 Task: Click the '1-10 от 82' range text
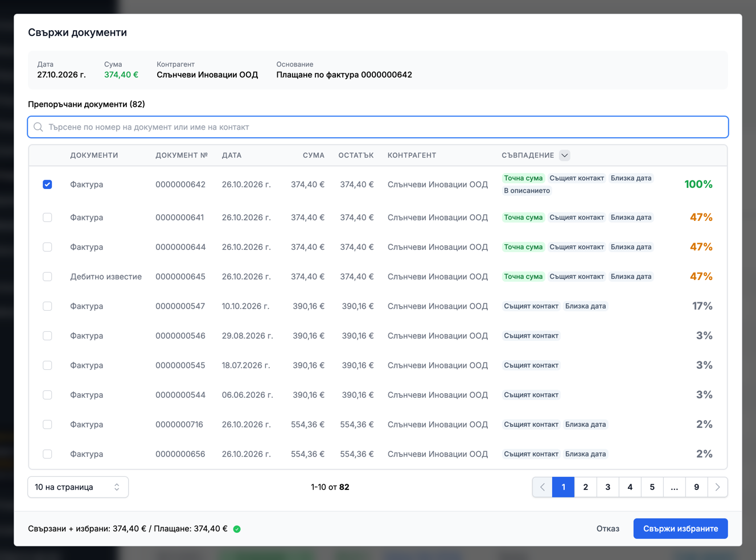click(330, 487)
